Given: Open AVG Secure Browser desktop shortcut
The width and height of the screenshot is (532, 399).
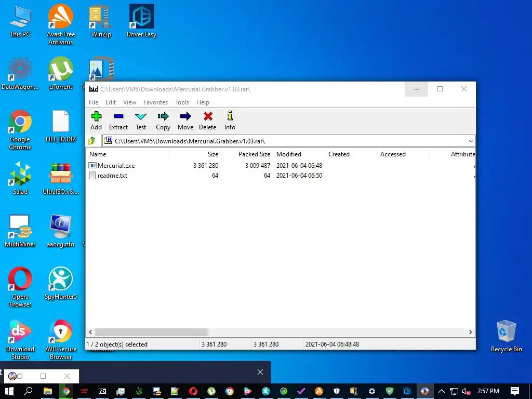Looking at the screenshot, I should point(61,340).
